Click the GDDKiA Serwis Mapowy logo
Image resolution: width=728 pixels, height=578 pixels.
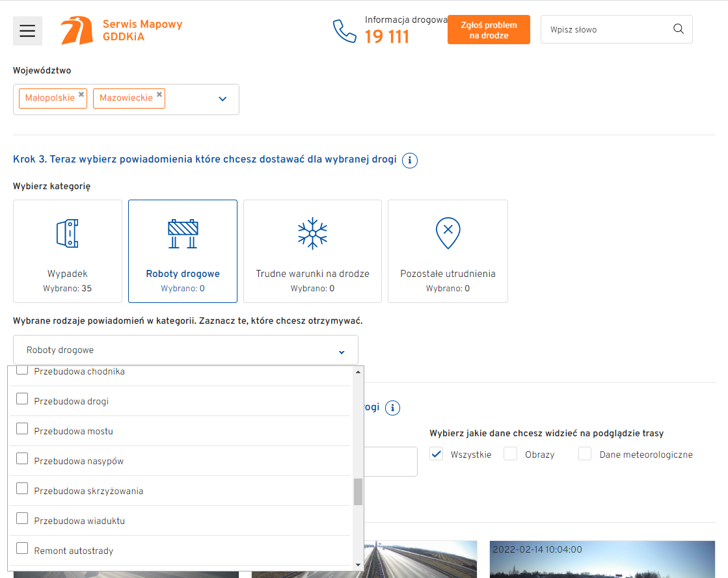[x=122, y=31]
